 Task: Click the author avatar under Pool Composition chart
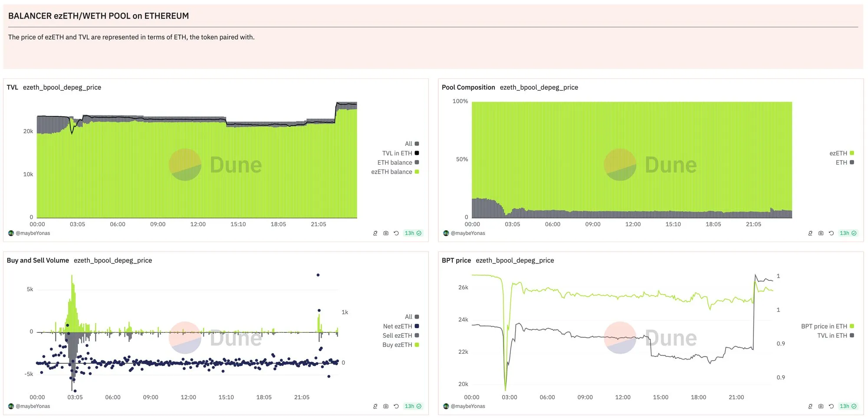tap(446, 233)
